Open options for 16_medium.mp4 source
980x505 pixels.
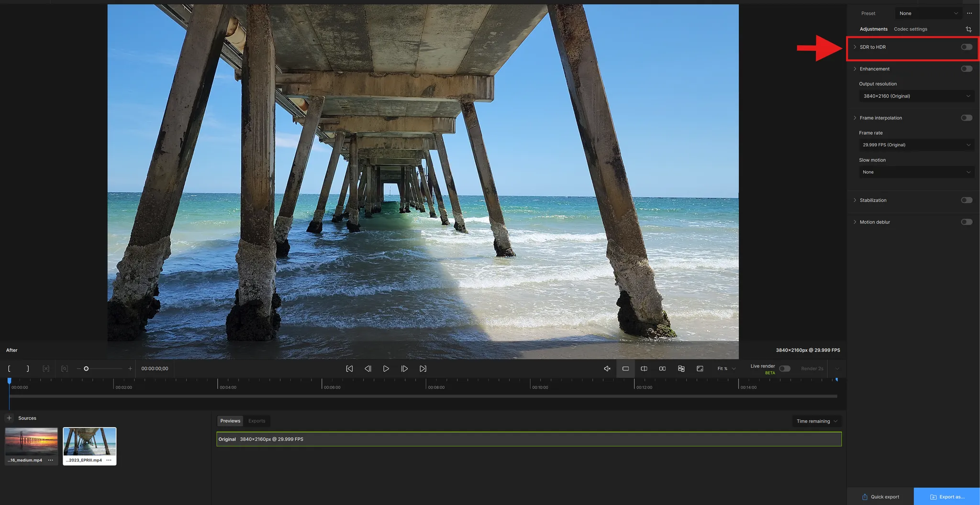[x=51, y=460]
